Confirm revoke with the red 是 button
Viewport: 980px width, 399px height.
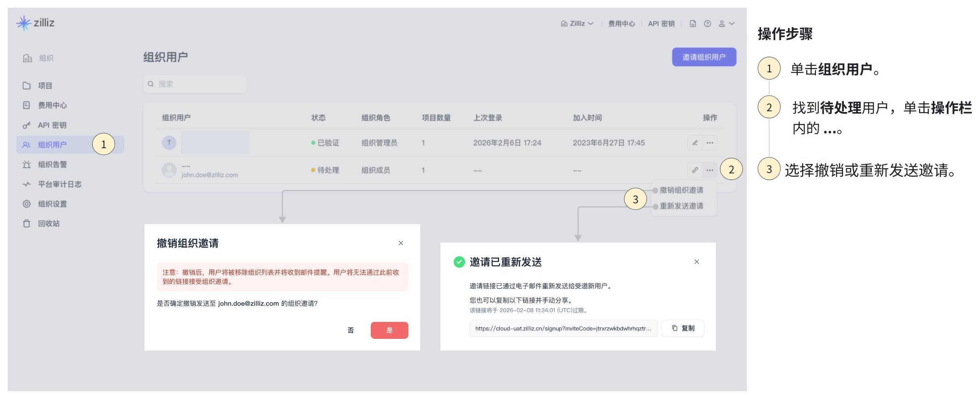point(389,330)
